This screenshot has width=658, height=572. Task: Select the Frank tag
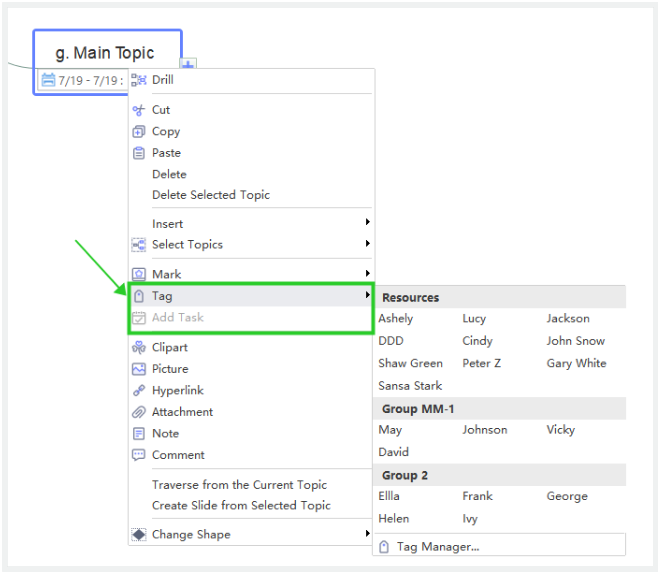[x=478, y=496]
